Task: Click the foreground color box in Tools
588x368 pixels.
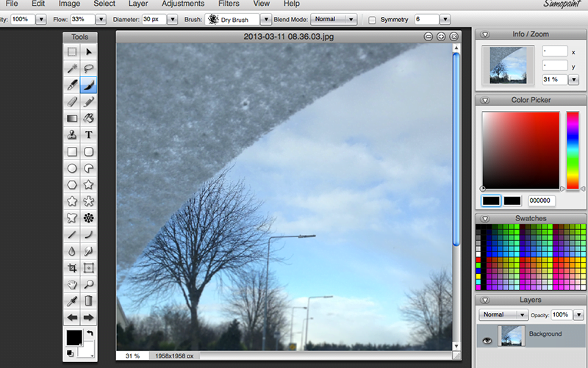Action: 74,338
